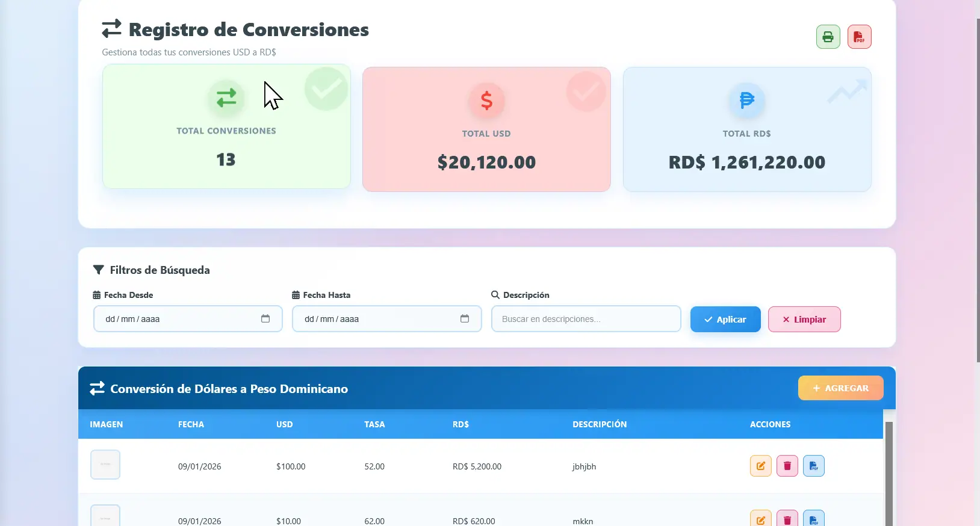Image resolution: width=980 pixels, height=526 pixels.
Task: Focus the Fecha Desde date field
Action: point(188,318)
